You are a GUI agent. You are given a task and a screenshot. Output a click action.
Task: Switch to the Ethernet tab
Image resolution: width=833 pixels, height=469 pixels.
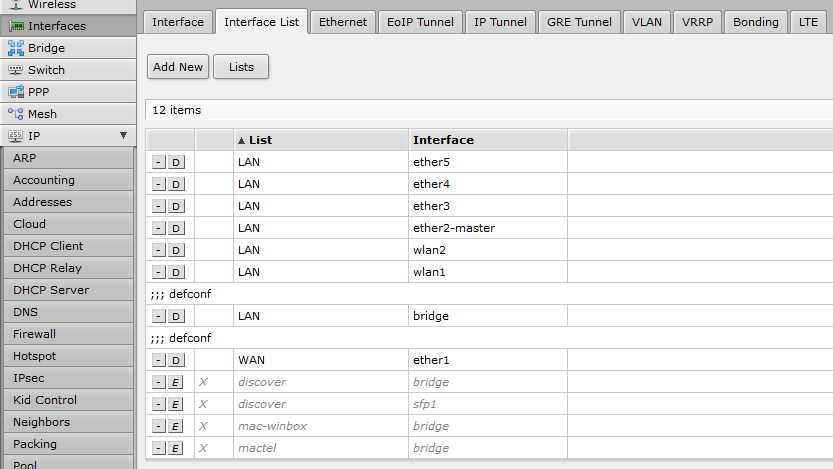tap(343, 22)
